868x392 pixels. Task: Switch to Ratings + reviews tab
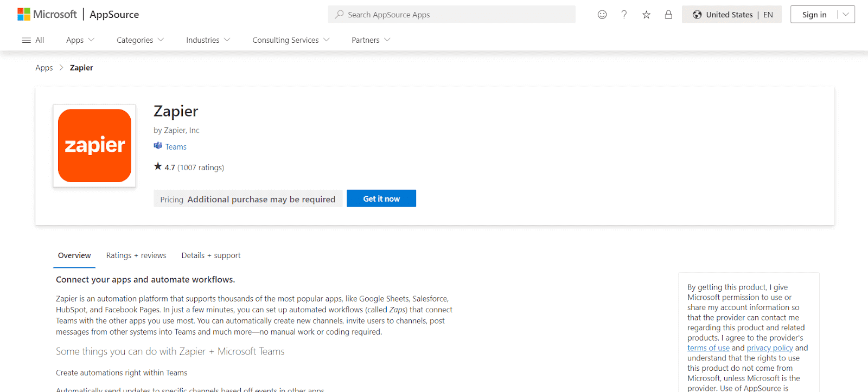tap(136, 255)
